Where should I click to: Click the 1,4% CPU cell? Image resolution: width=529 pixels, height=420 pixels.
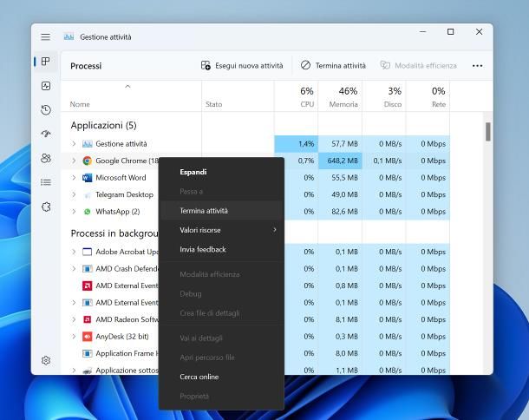click(x=296, y=144)
